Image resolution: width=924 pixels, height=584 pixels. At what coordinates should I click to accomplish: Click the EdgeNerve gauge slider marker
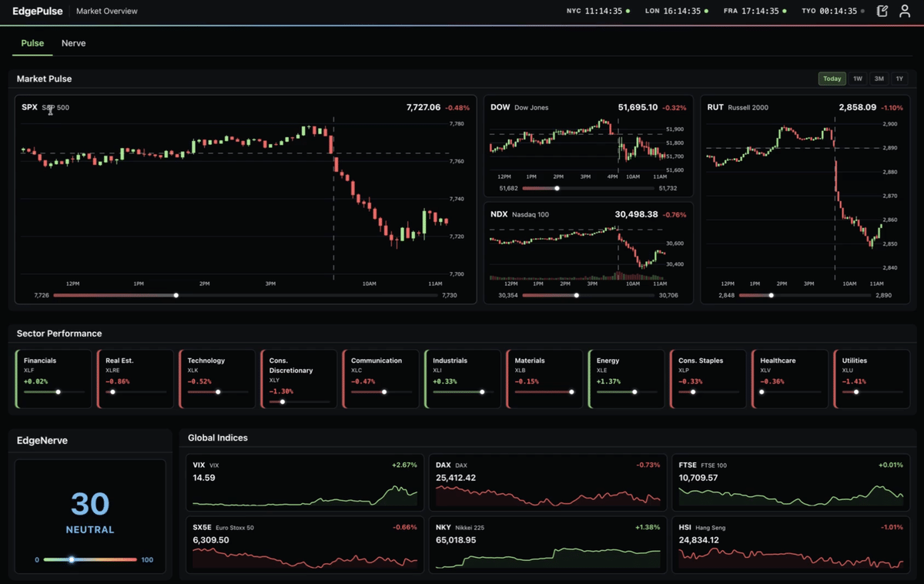coord(72,559)
